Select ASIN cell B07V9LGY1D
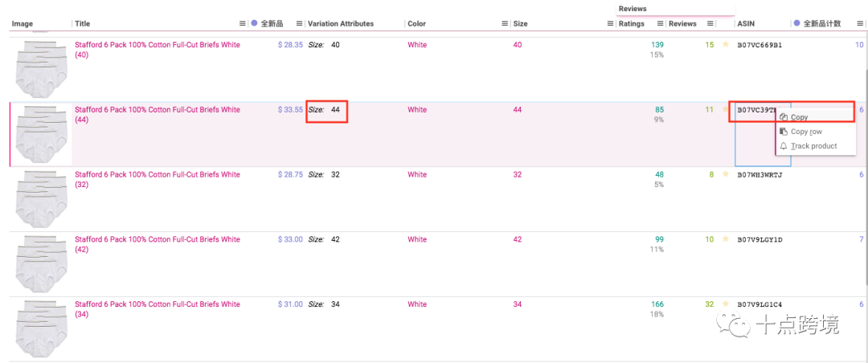 click(x=759, y=239)
